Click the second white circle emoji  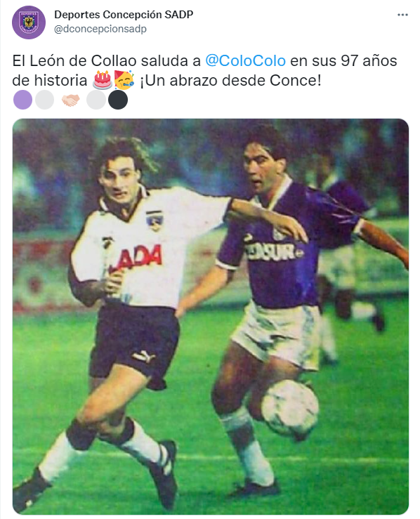pos(96,100)
